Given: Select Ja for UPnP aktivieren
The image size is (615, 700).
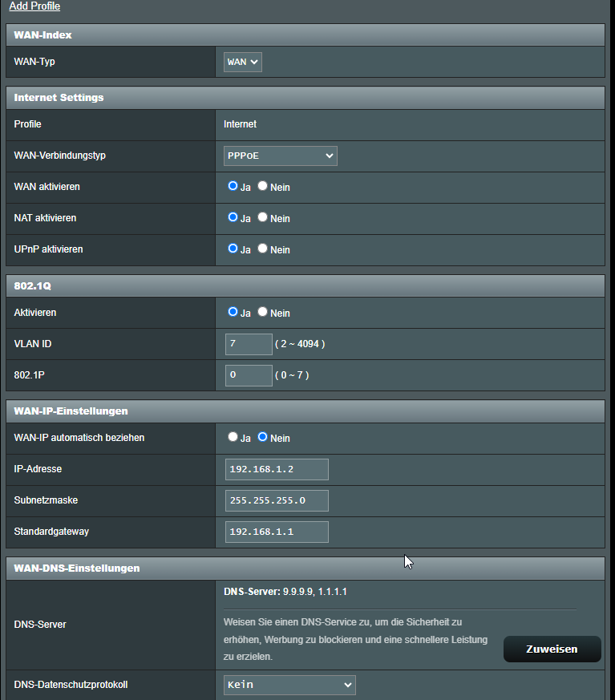Looking at the screenshot, I should [233, 249].
